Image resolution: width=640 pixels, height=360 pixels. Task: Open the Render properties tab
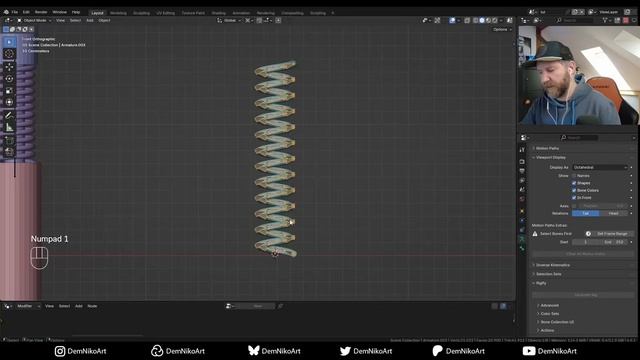click(x=522, y=162)
